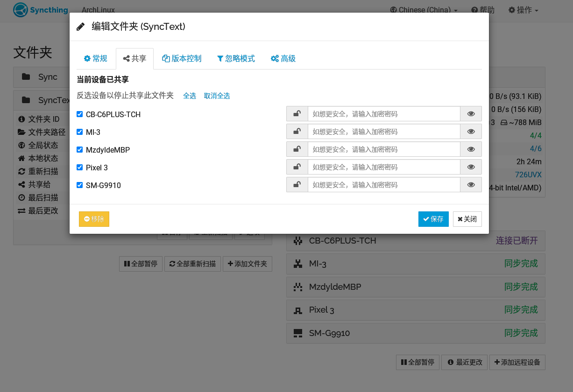
Task: Open the 版本控制 tab
Action: pyautogui.click(x=182, y=58)
